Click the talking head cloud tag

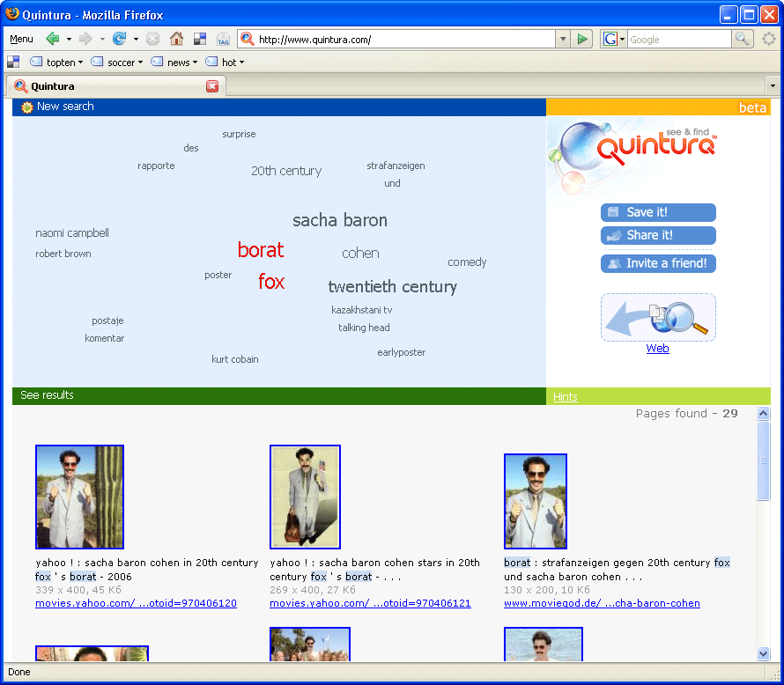(x=364, y=328)
